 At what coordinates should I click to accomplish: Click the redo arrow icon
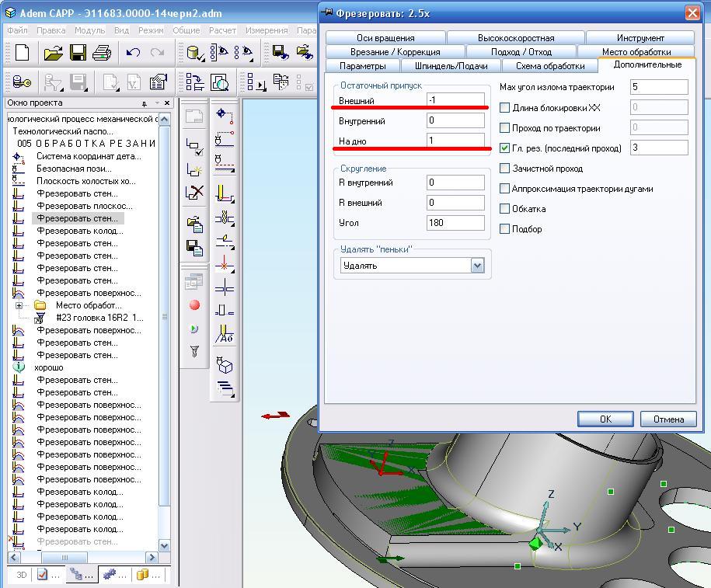point(157,53)
